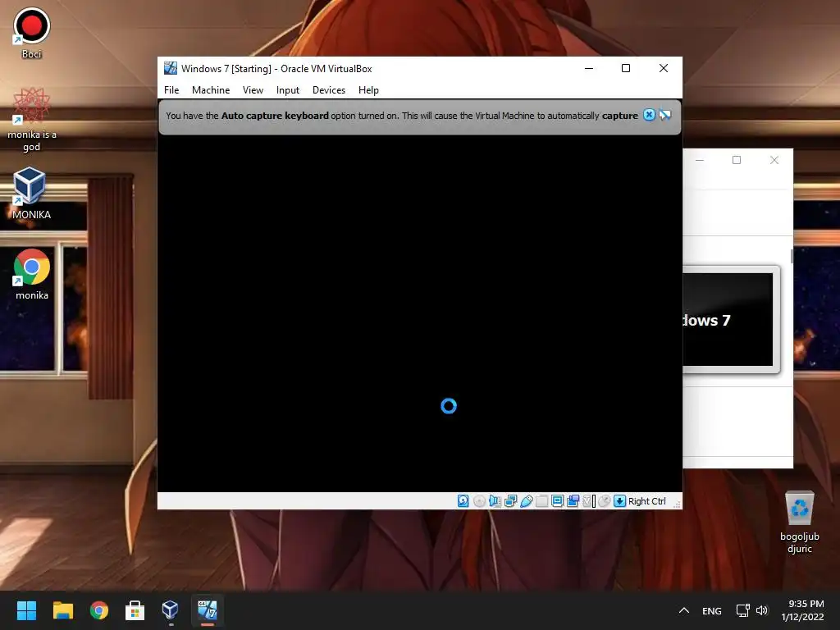Viewport: 840px width, 630px height.
Task: Open the Windows Start menu
Action: pyautogui.click(x=26, y=610)
